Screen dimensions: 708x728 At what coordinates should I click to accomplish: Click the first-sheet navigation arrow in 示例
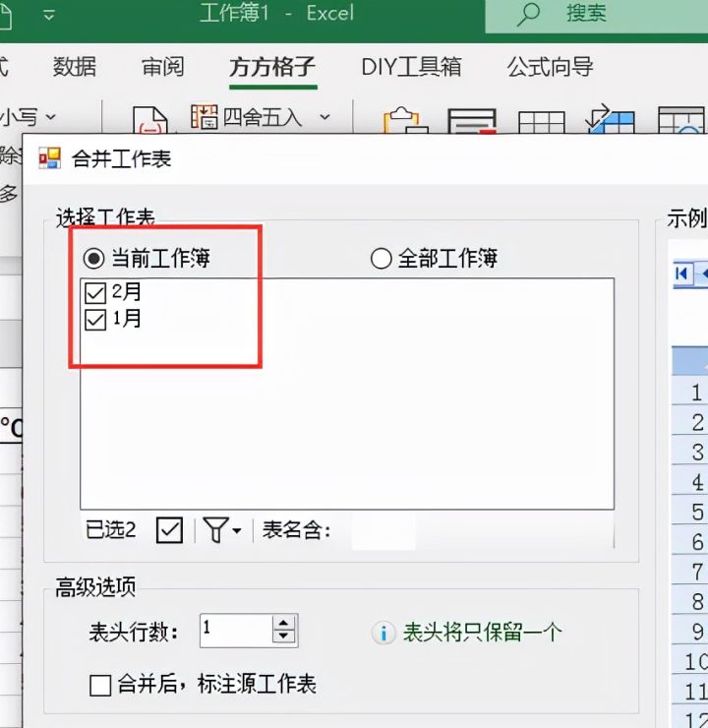coord(682,273)
